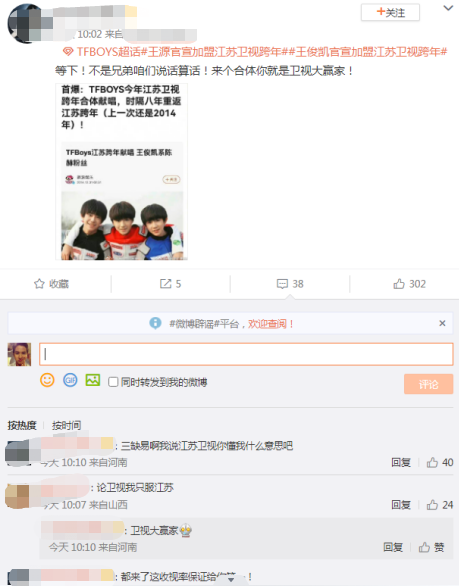Focus the comment text input box
The image size is (459, 586).
point(246,354)
